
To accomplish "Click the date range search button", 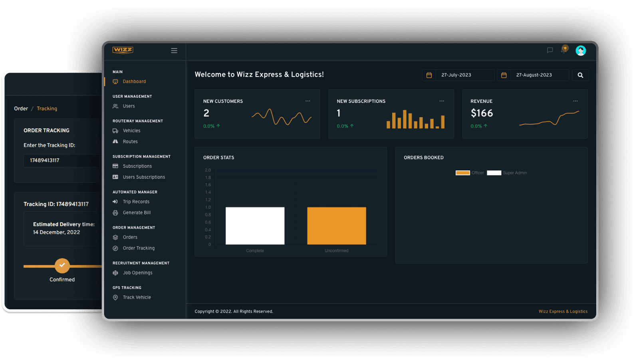I will pos(580,75).
